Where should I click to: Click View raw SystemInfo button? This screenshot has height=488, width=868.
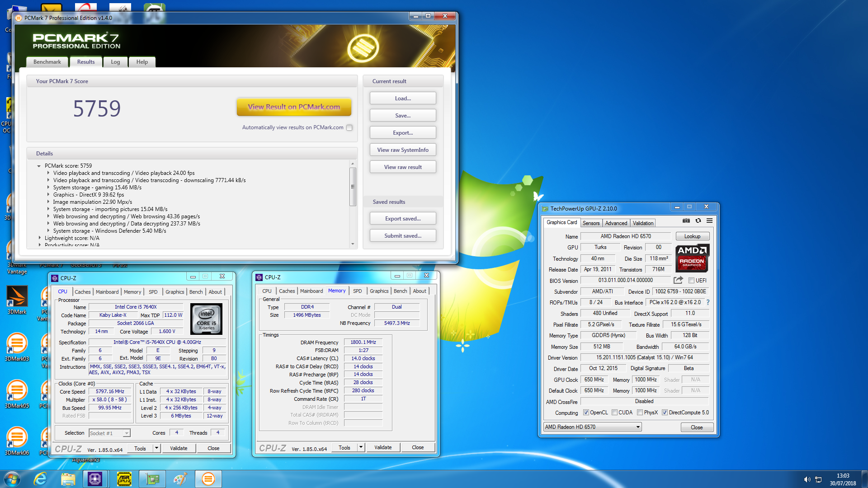coord(403,150)
